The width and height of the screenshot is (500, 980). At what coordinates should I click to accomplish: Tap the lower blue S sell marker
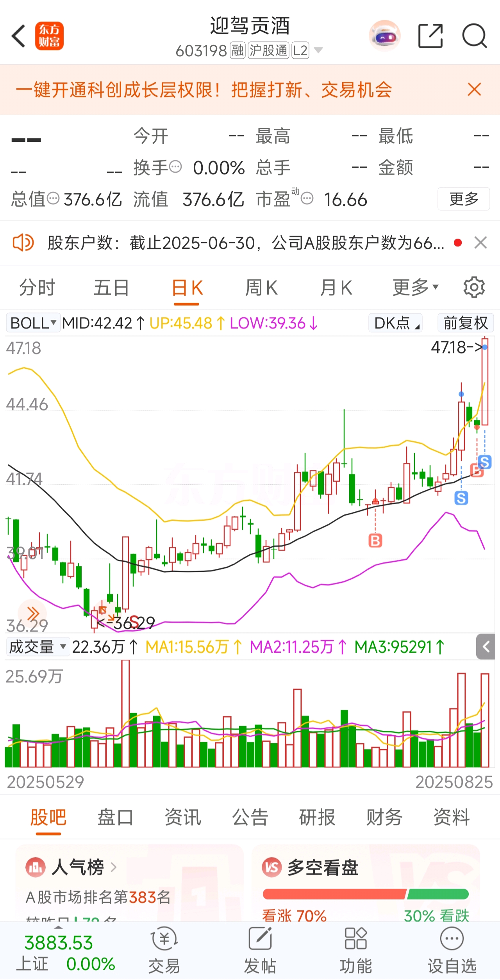[461, 498]
